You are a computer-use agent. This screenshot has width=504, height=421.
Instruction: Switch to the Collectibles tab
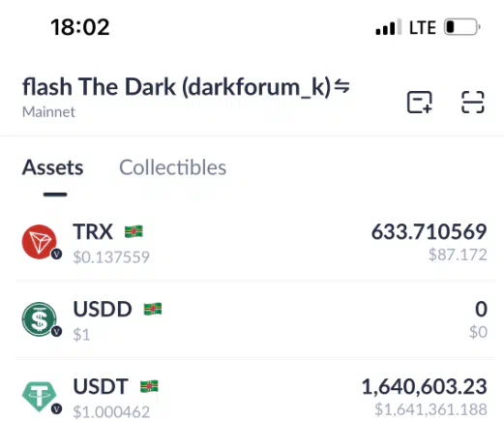[173, 167]
